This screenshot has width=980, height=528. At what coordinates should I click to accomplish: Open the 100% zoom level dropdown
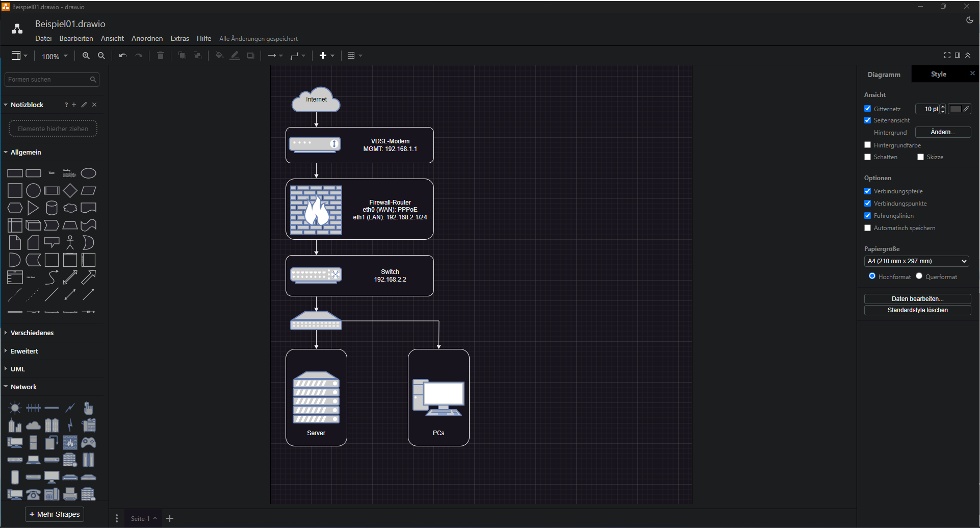[x=55, y=56]
